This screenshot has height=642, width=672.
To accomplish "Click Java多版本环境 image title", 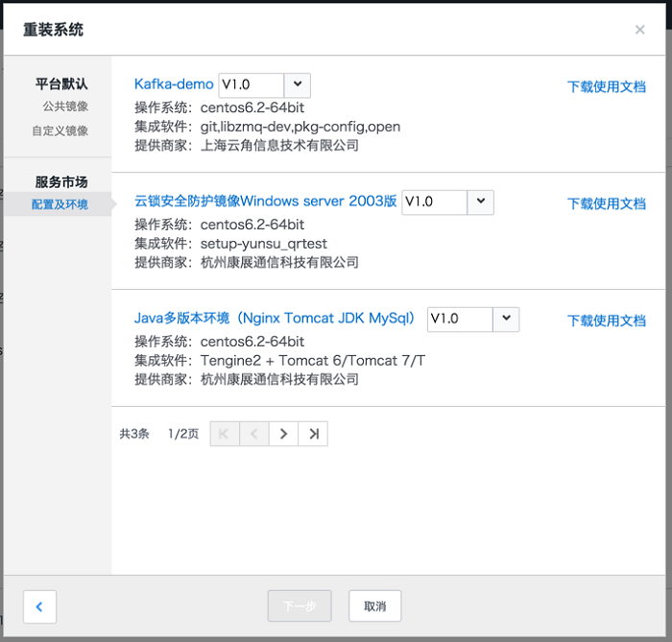I will click(x=276, y=319).
